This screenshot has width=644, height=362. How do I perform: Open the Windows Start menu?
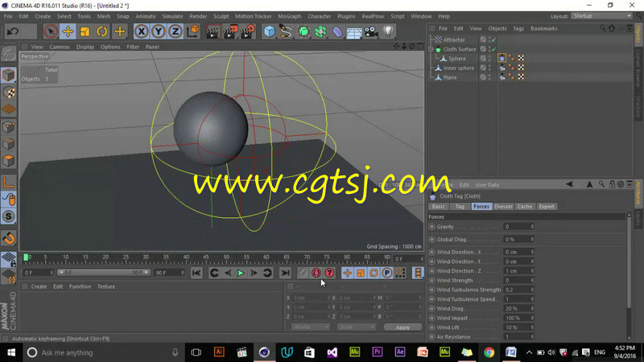coord(11,352)
